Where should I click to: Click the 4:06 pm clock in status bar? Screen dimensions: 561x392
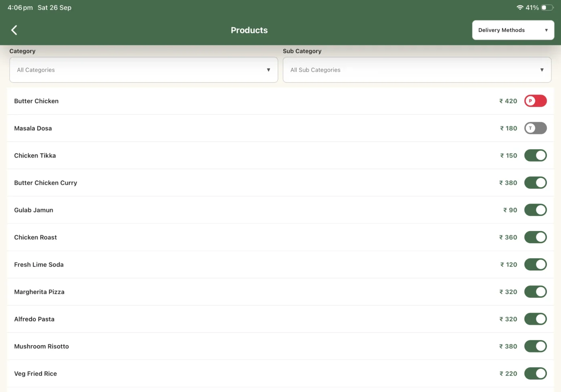pyautogui.click(x=20, y=8)
